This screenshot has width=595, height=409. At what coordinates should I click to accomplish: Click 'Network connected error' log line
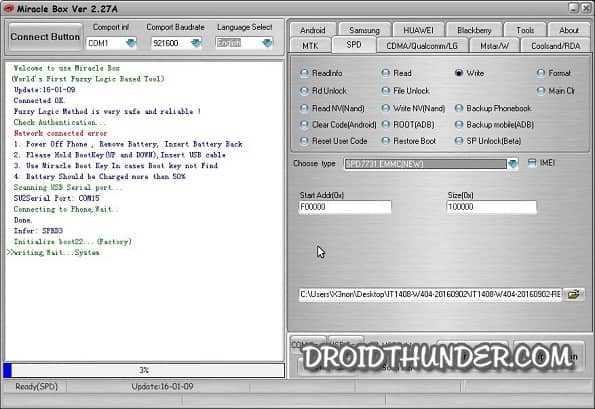60,133
